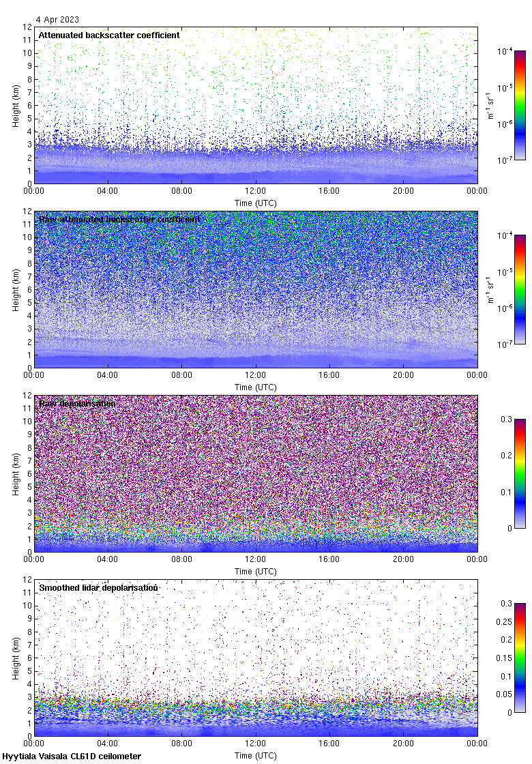Screen dimensions: 532x764
Task: Click 'Time (UTC)' under raw backscatter plot
Action: point(255,387)
